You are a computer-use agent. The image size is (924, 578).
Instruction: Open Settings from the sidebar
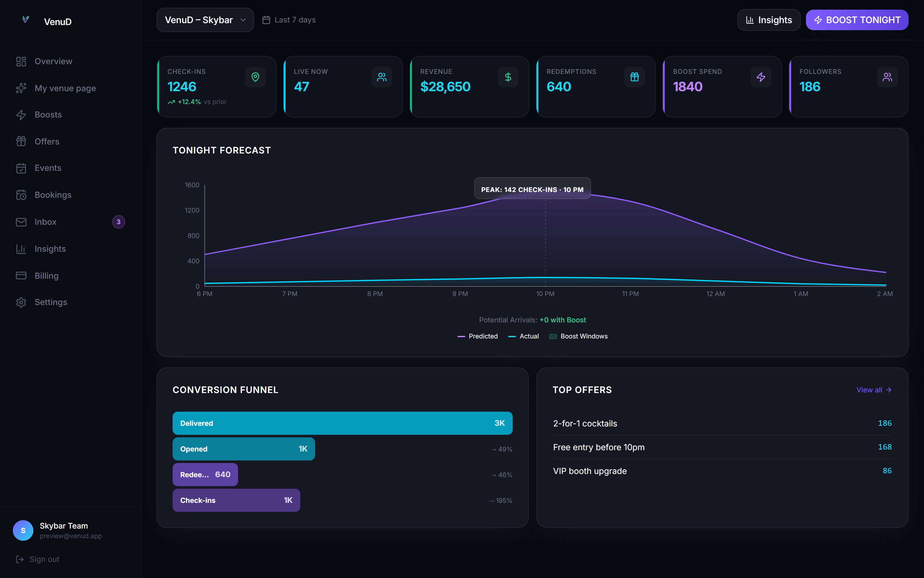[71, 302]
